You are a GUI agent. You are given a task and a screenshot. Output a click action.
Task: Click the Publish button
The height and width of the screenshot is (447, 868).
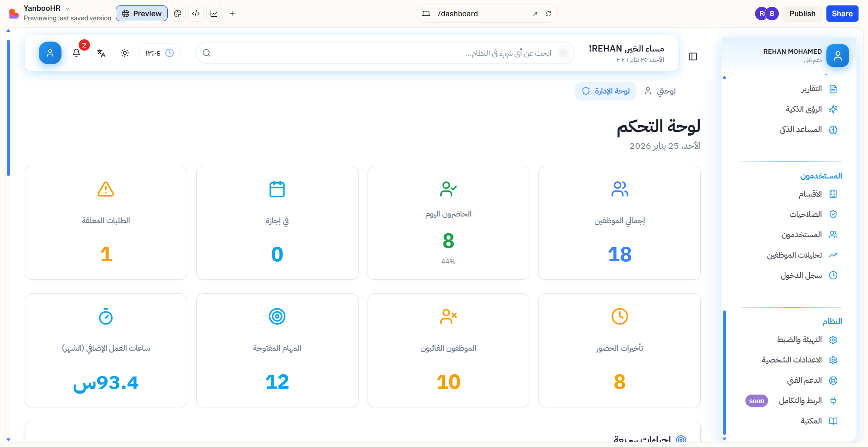click(802, 14)
